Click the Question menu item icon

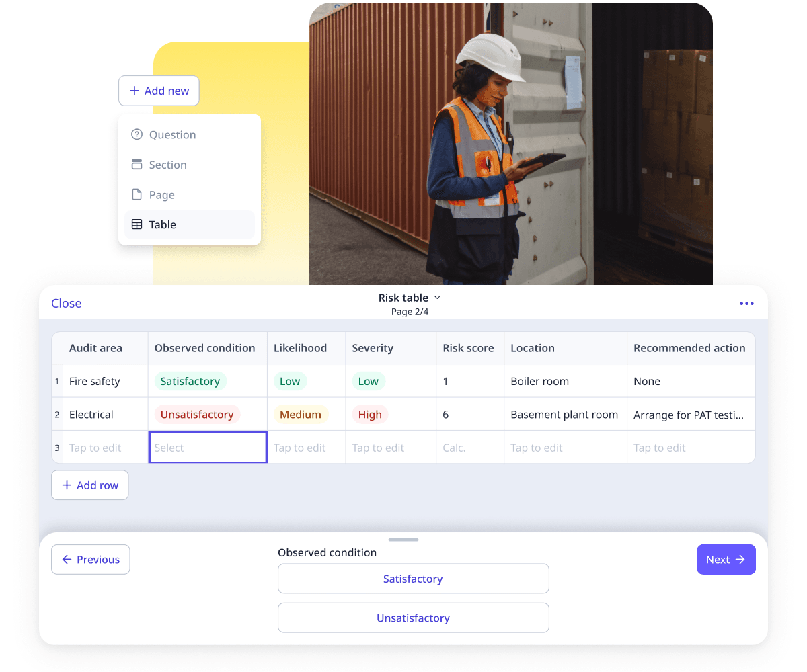137,134
